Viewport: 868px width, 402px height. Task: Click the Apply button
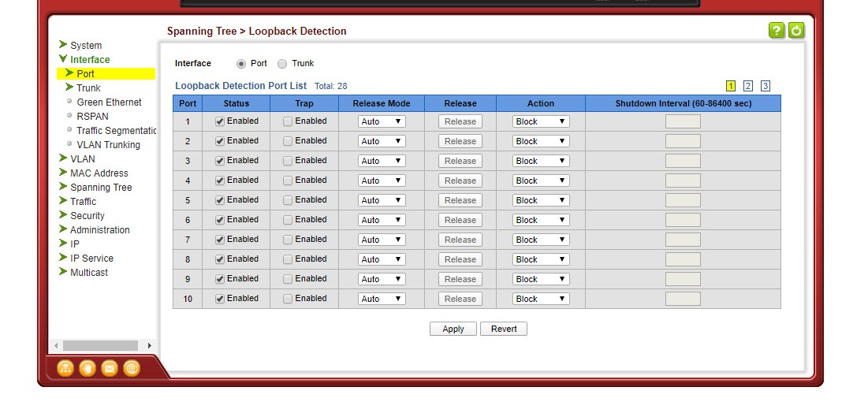pos(453,329)
